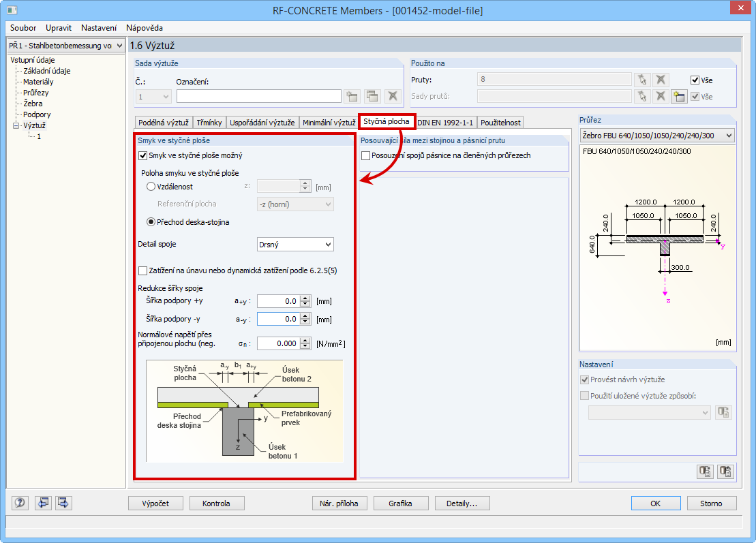
Task: Open the Průřez cross-section dropdown
Action: tap(657, 136)
